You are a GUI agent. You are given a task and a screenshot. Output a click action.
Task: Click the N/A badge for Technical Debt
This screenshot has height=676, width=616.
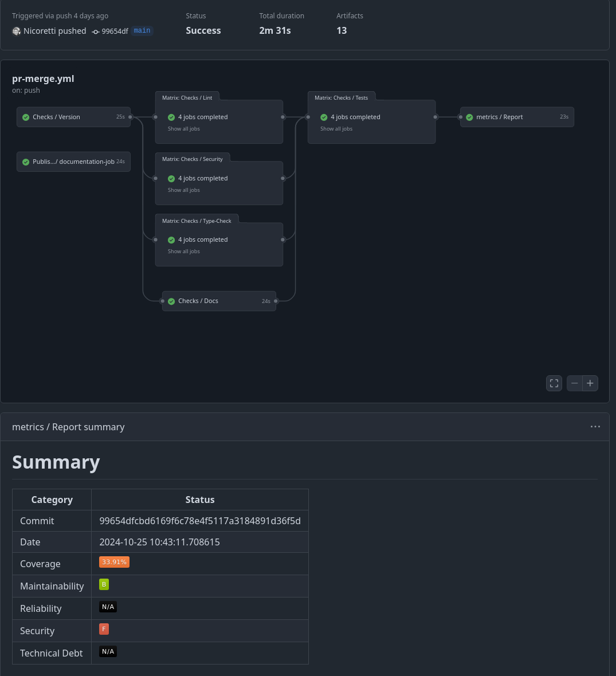point(108,651)
